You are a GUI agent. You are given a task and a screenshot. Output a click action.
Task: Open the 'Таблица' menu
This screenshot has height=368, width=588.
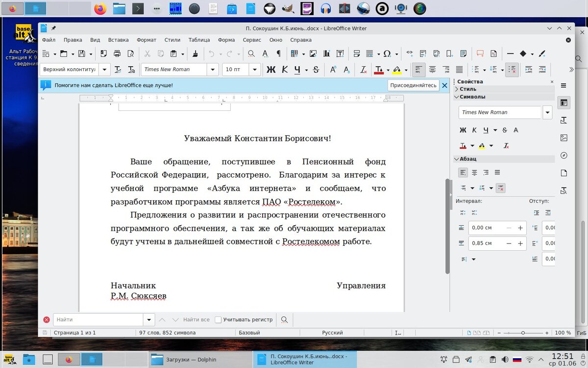[199, 40]
